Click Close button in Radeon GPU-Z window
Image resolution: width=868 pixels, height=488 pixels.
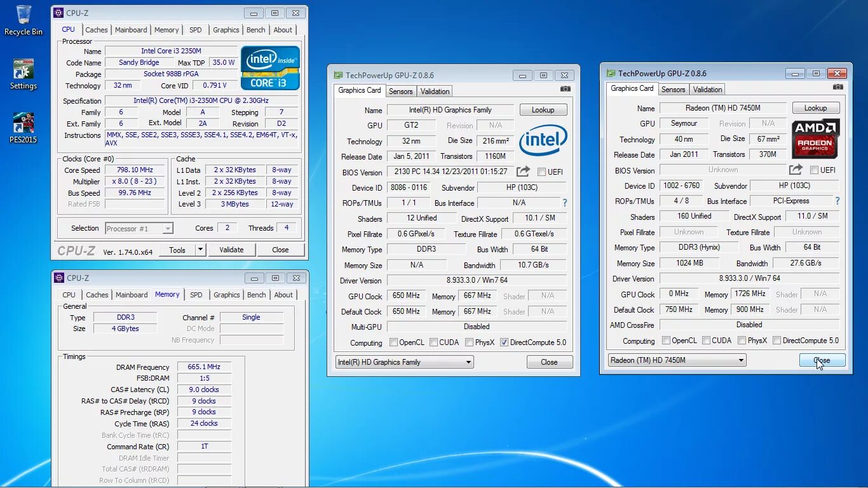click(822, 360)
